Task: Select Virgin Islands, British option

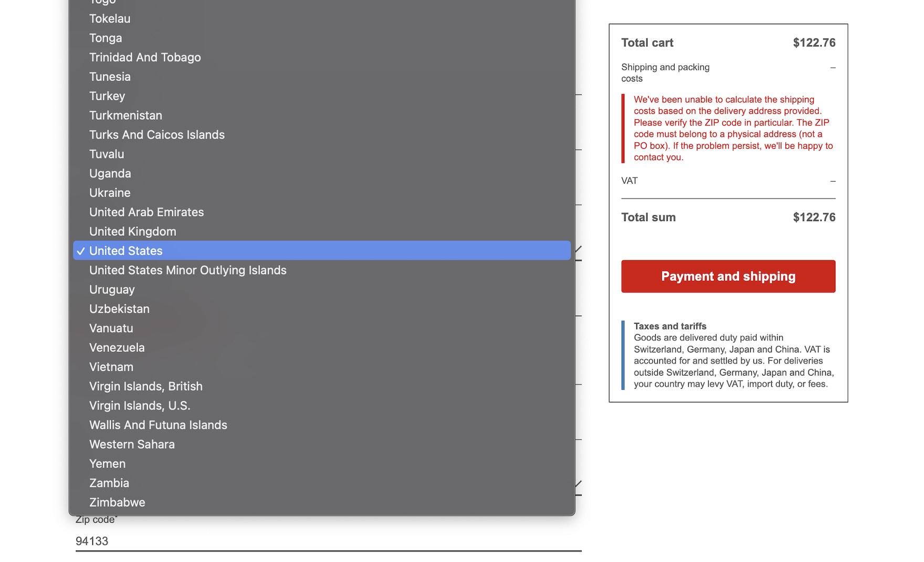Action: pos(146,387)
